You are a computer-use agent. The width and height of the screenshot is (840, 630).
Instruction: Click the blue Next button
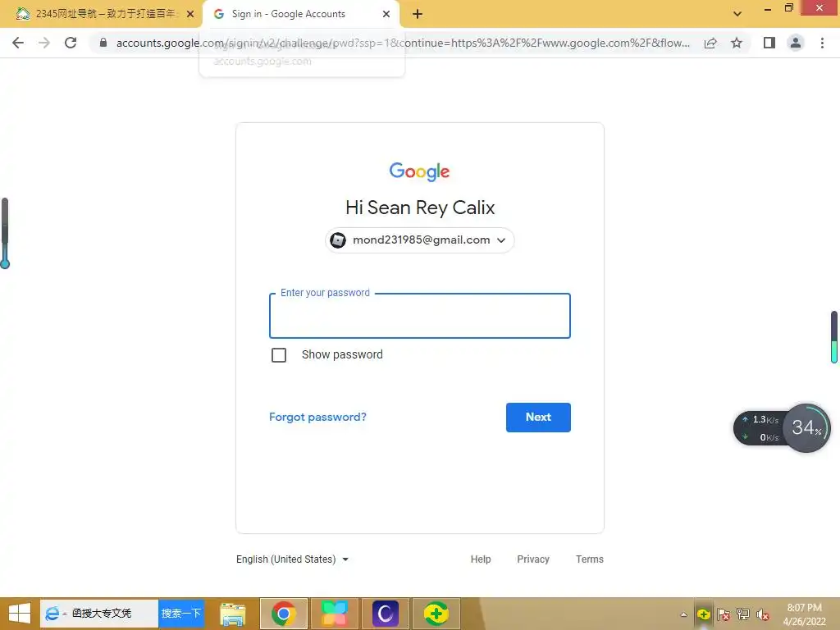(538, 418)
